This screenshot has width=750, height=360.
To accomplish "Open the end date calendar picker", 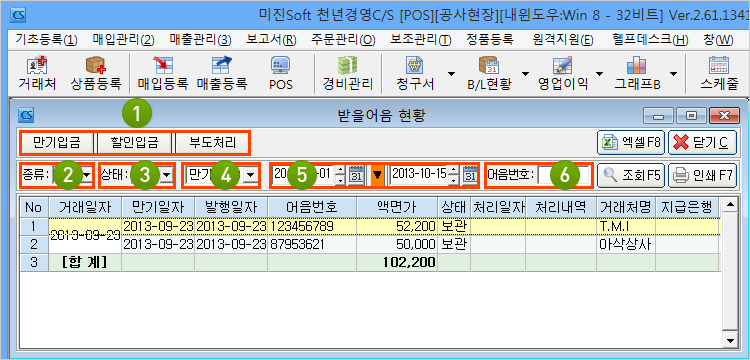I will coord(470,175).
